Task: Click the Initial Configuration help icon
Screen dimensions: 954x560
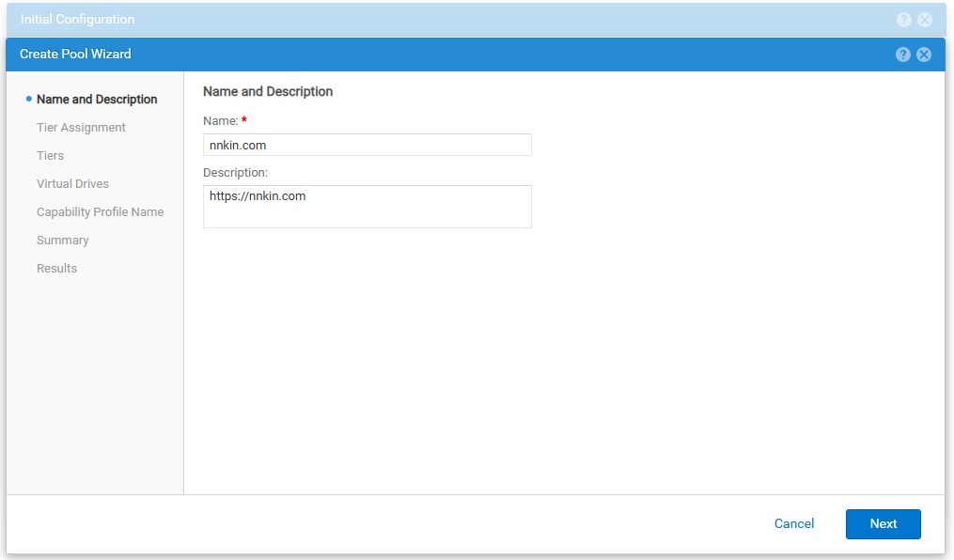Action: coord(903,20)
